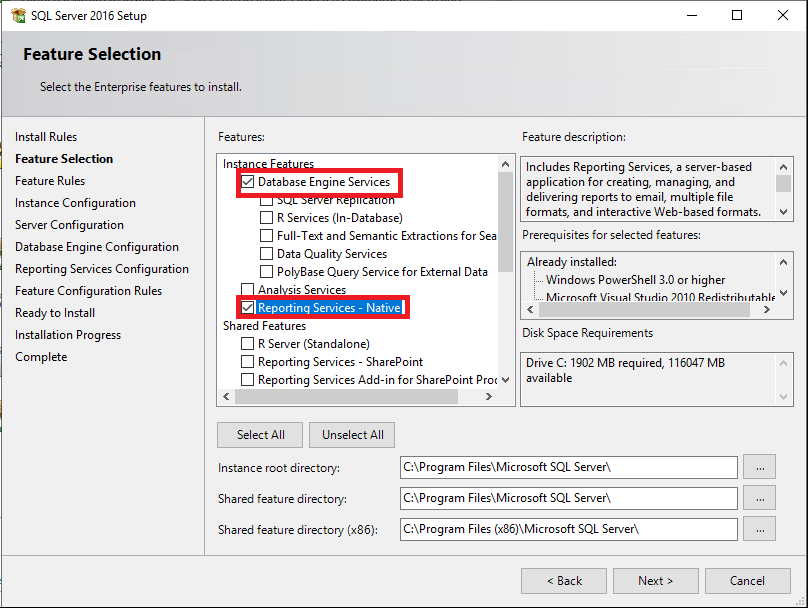This screenshot has height=608, width=808.
Task: Select Feature Configuration Rules step
Action: [x=88, y=291]
